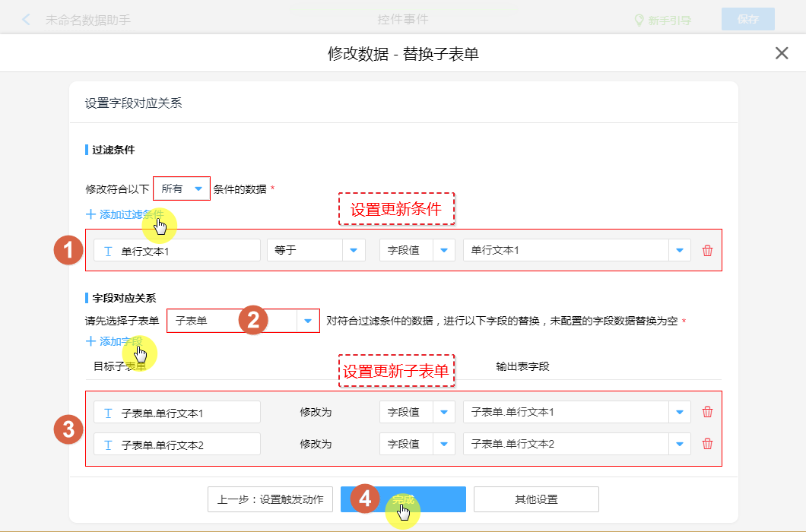
Task: Click plus icon for 添加过滤条件
Action: (x=91, y=214)
